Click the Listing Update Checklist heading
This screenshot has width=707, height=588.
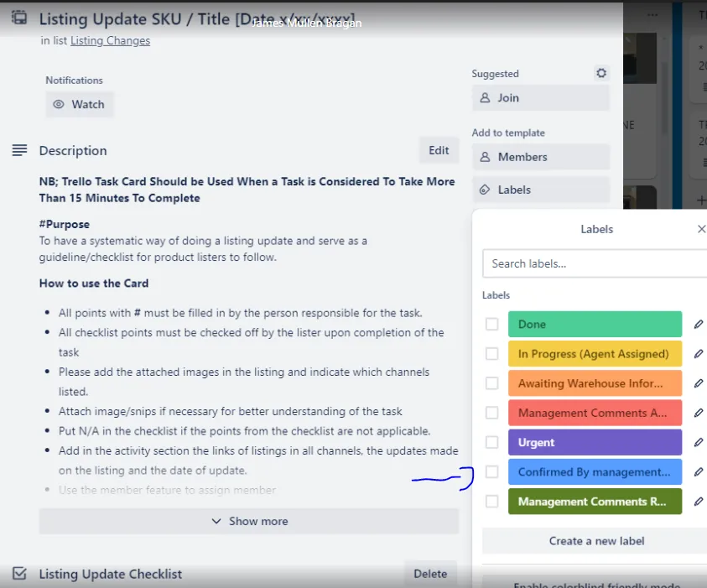[x=111, y=574]
